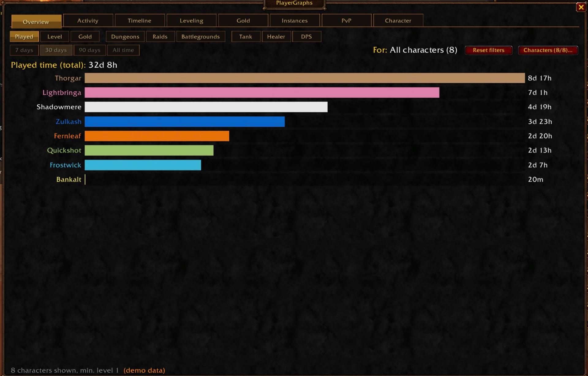Select the Overview tab
The image size is (588, 376).
[36, 22]
